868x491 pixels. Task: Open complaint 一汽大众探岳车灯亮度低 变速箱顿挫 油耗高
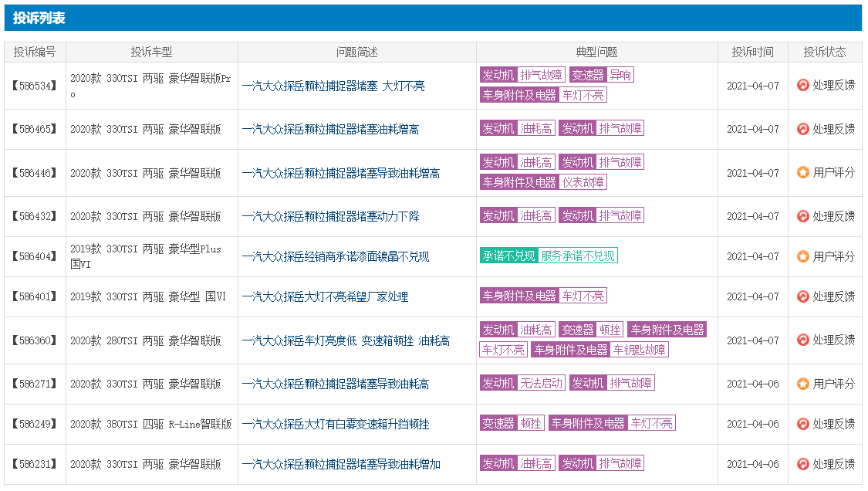click(x=346, y=340)
